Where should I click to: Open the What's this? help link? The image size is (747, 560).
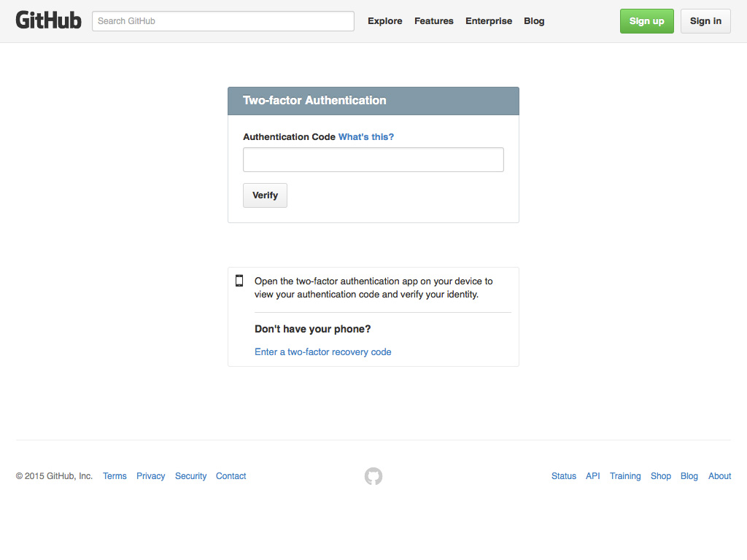point(365,136)
